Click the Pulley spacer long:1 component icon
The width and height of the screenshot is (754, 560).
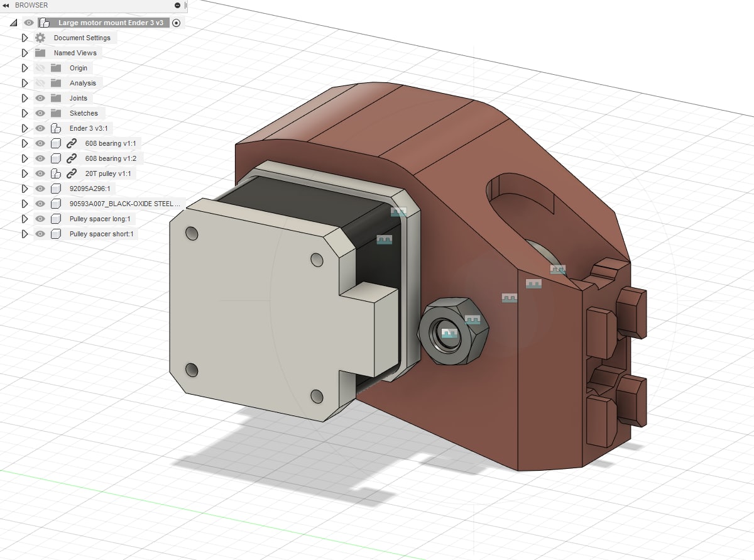(x=56, y=219)
